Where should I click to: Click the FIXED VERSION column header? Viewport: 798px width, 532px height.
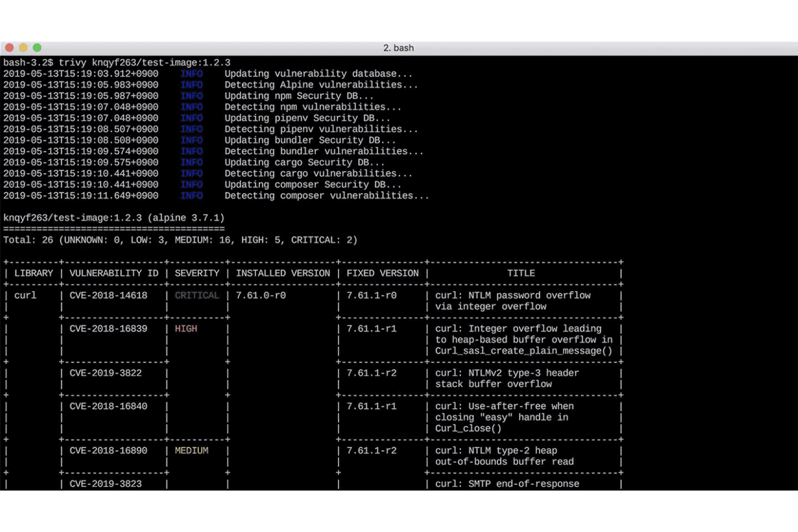tap(382, 273)
